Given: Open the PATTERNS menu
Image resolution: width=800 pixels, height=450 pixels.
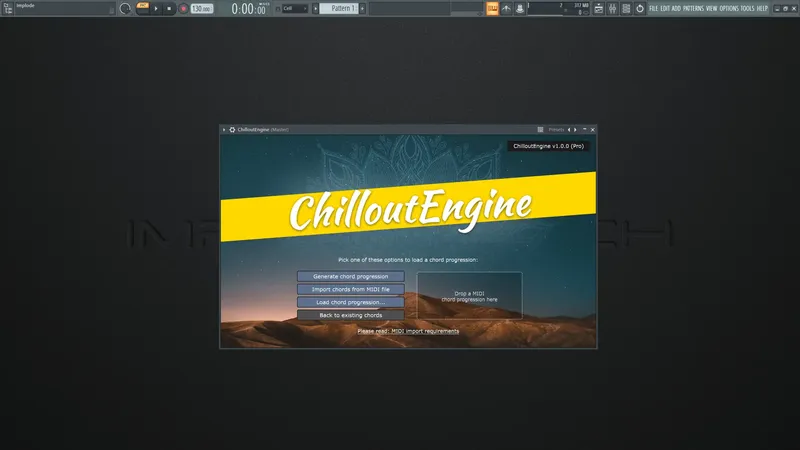Looking at the screenshot, I should (x=693, y=9).
